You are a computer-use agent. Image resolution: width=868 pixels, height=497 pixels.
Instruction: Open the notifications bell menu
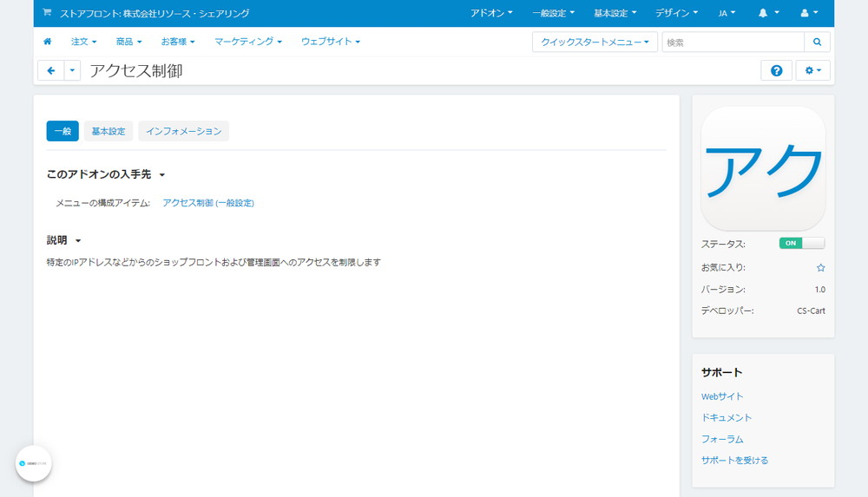coord(768,13)
